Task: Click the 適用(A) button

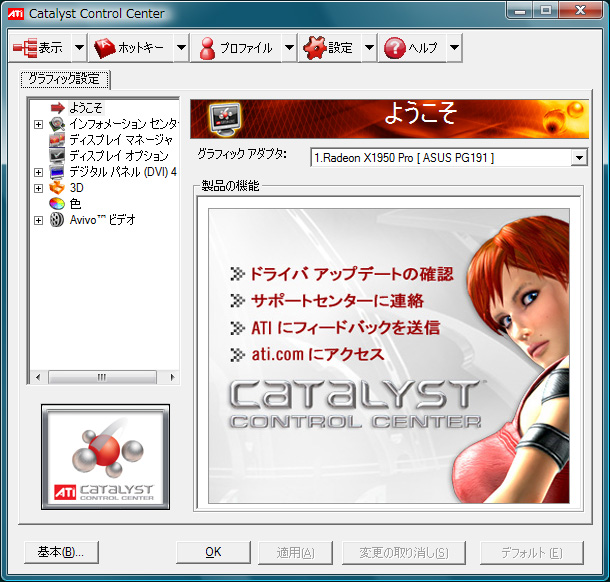Action: pyautogui.click(x=295, y=552)
